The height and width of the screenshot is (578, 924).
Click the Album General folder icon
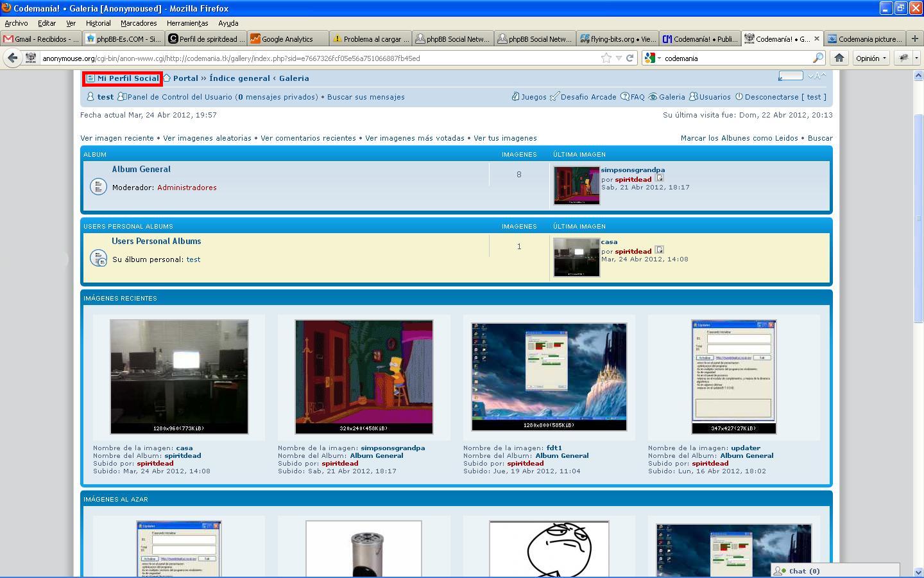point(98,187)
